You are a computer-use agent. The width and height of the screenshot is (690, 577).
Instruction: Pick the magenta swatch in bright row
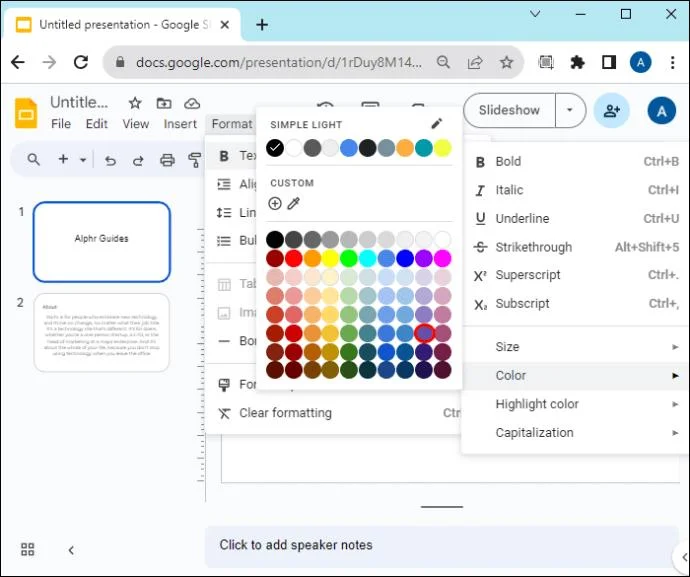point(442,258)
